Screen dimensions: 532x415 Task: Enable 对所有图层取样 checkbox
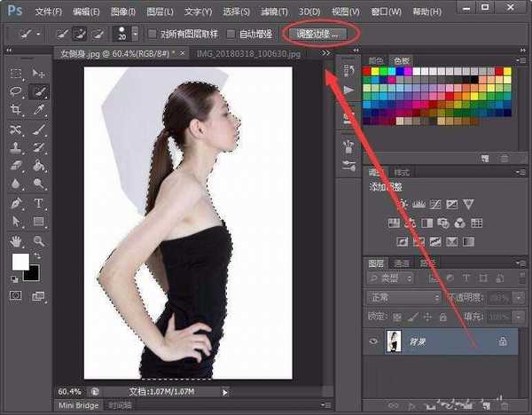pyautogui.click(x=153, y=34)
